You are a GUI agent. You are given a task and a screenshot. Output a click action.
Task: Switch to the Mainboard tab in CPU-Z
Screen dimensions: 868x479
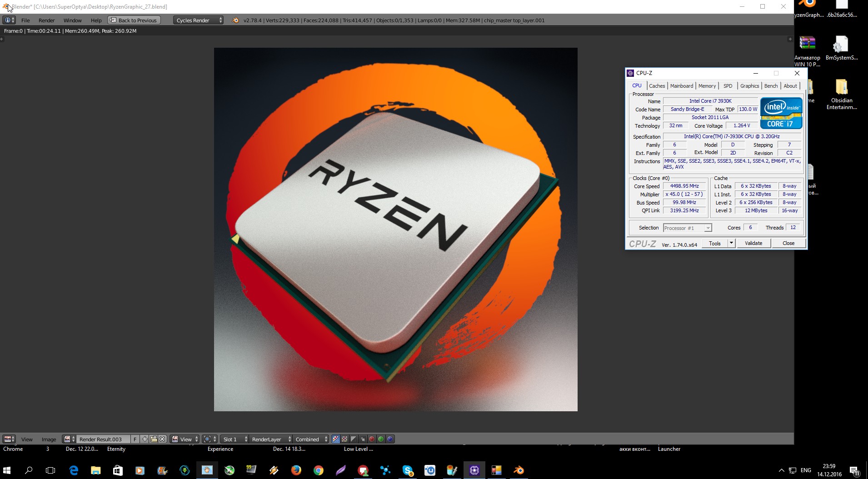(681, 86)
